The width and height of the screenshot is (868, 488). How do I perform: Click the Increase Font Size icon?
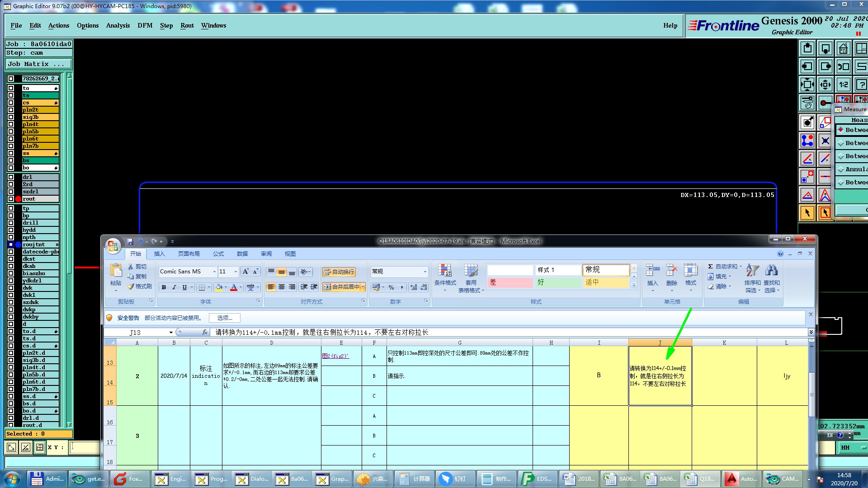[x=245, y=272]
